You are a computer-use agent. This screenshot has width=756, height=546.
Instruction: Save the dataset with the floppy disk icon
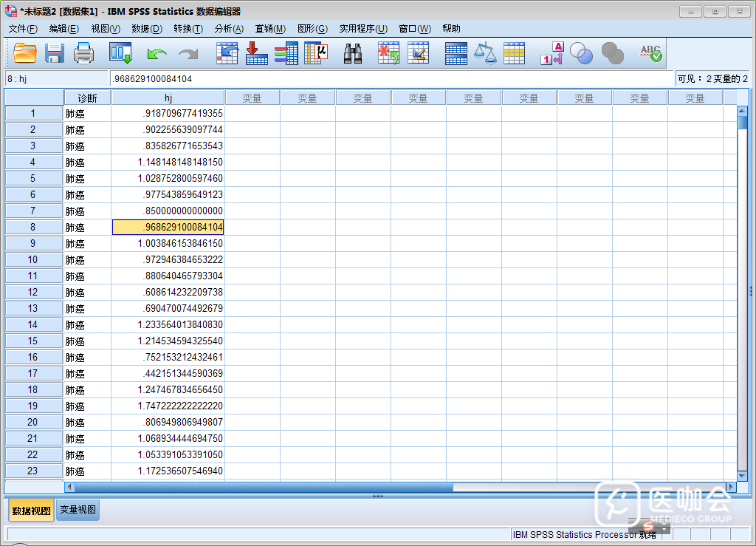point(55,53)
